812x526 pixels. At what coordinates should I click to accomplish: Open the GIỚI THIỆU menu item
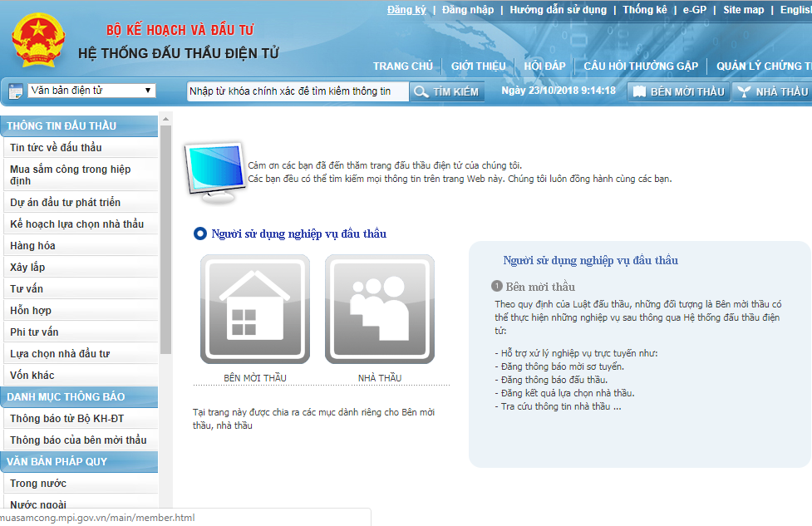[478, 66]
